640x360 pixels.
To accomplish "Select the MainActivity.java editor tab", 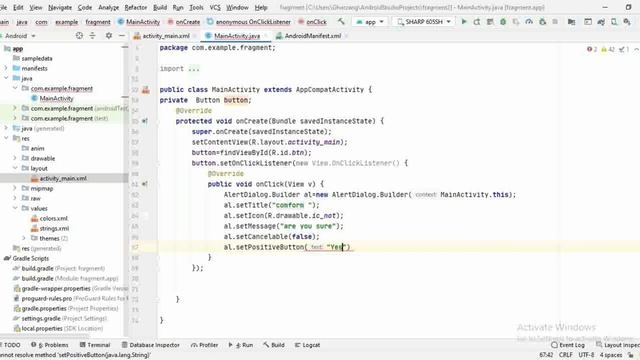I will point(237,36).
